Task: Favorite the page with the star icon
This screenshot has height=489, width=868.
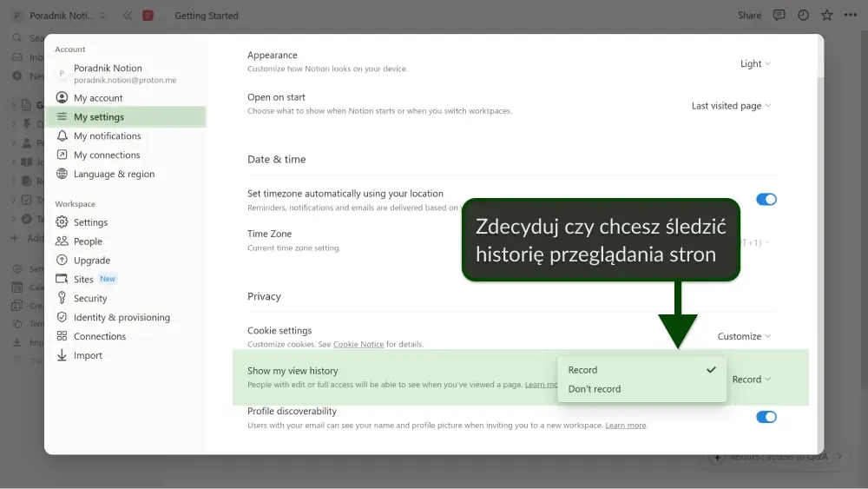Action: click(827, 15)
